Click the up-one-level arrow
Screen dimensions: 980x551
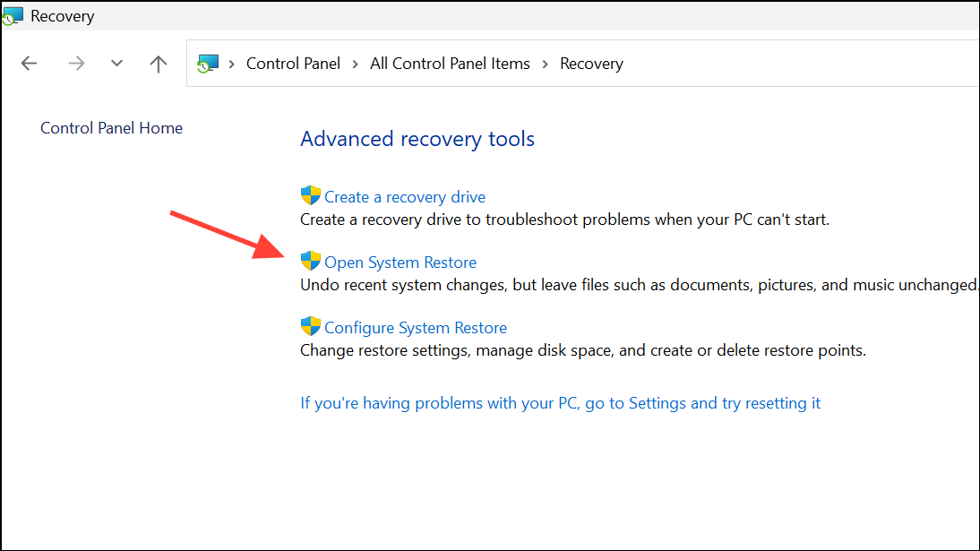tap(158, 63)
